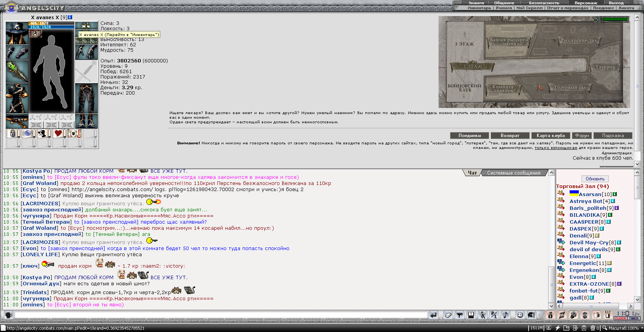This screenshot has height=332, width=644.
Task: Select 3 ЭТАЖ on the club map
Action: point(464,44)
